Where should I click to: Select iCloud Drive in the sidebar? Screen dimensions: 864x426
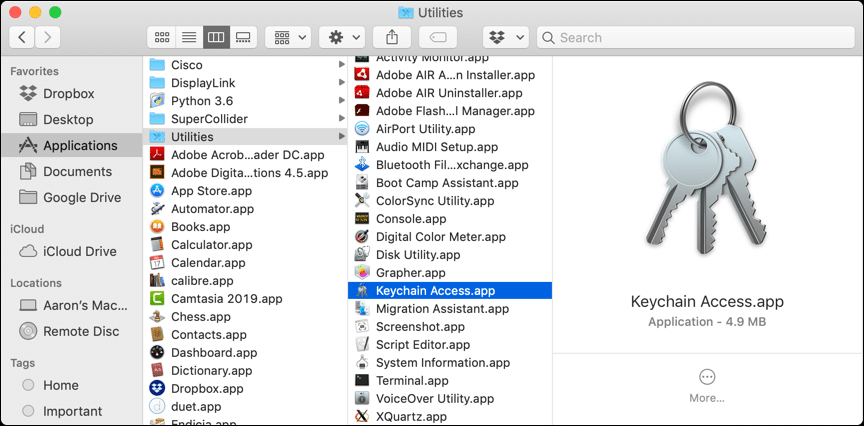pyautogui.click(x=79, y=251)
